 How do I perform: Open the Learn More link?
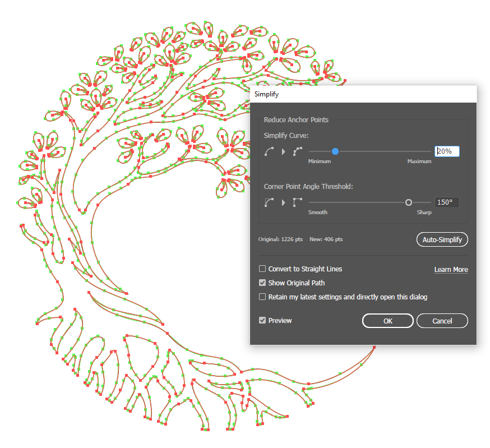coord(451,270)
